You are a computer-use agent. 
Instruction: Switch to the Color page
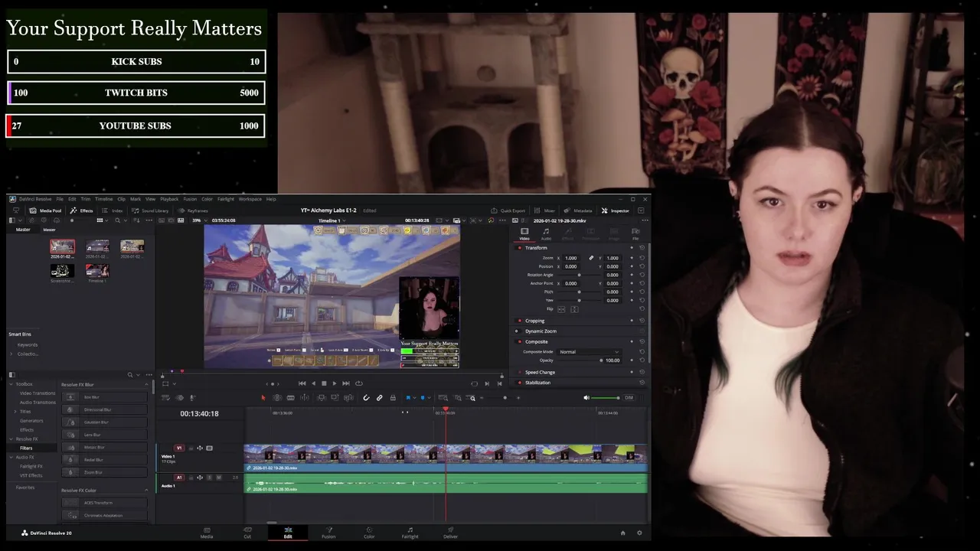[x=369, y=533]
